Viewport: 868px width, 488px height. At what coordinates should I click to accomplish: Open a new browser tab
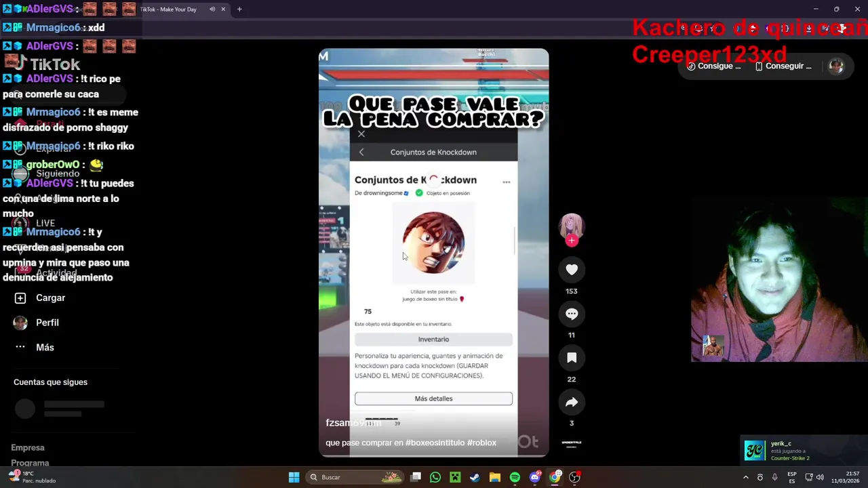pos(239,9)
